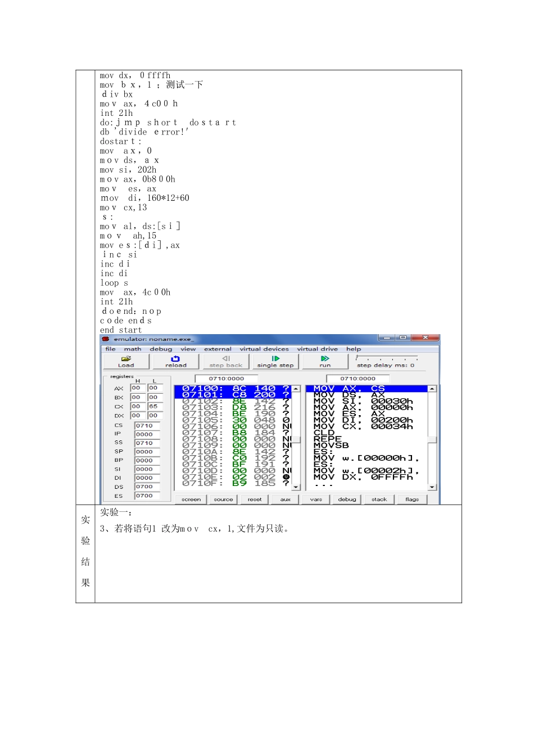Open the math menu

pos(133,349)
